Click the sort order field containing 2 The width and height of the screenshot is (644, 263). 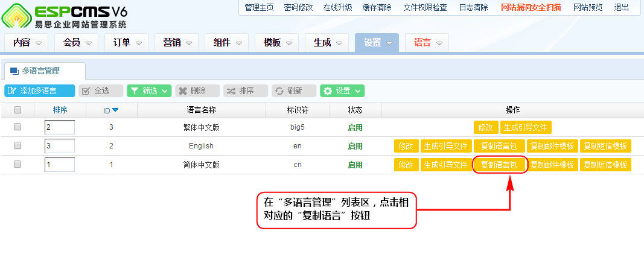(x=60, y=127)
